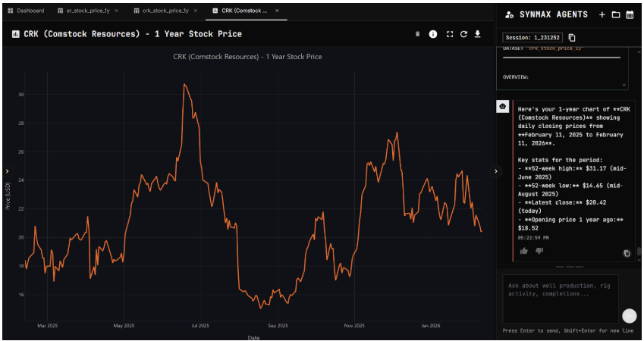Expand the left sidebar chevron

(6, 171)
